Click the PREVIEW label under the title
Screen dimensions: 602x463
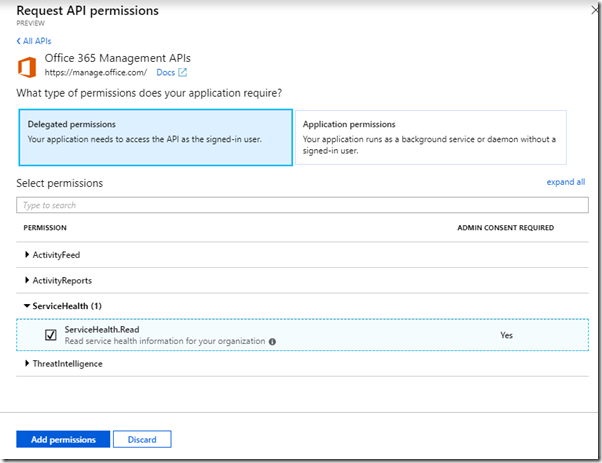(x=30, y=23)
